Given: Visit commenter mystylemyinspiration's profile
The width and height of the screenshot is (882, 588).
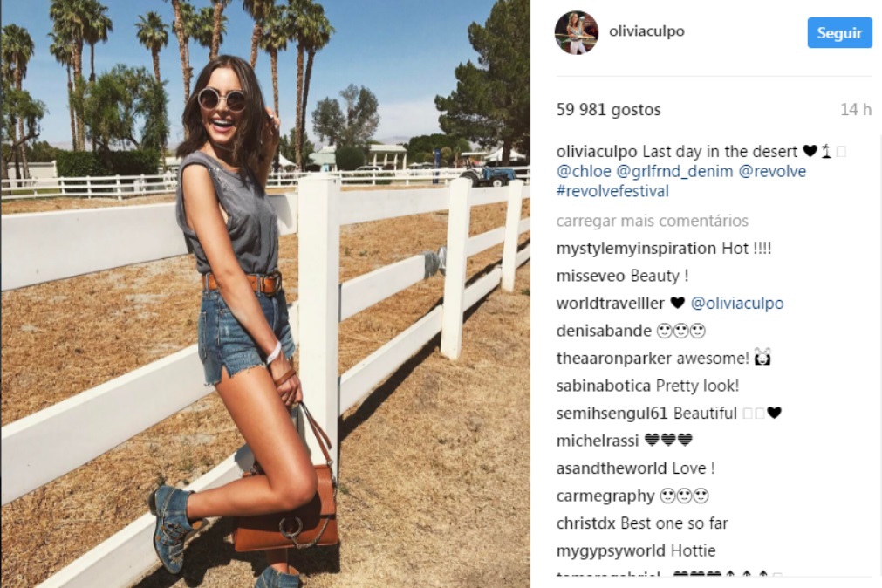Looking at the screenshot, I should point(636,248).
